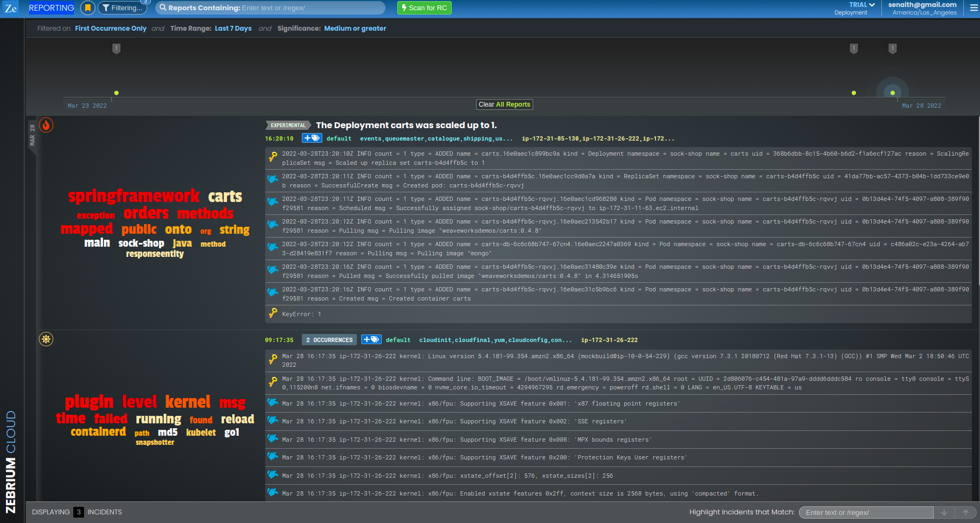Click the key icon beside KeyError: 1
980x523 pixels.
point(273,313)
